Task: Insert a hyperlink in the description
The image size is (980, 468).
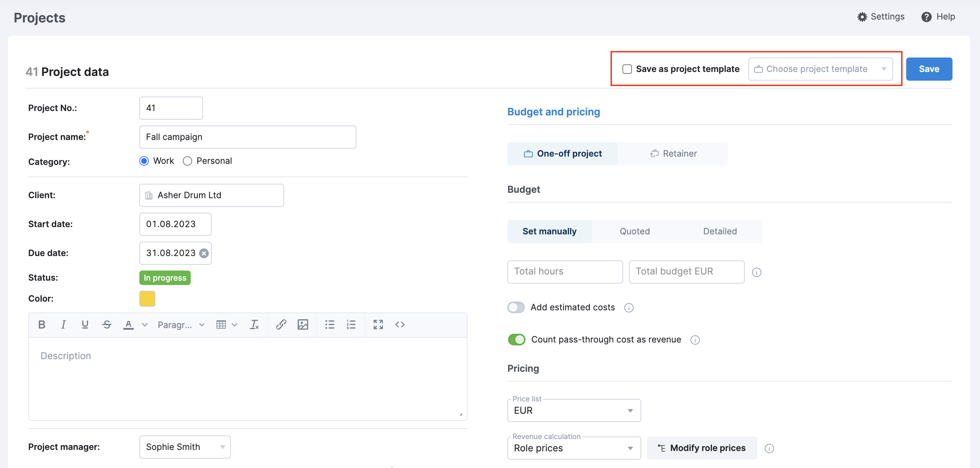Action: (281, 325)
